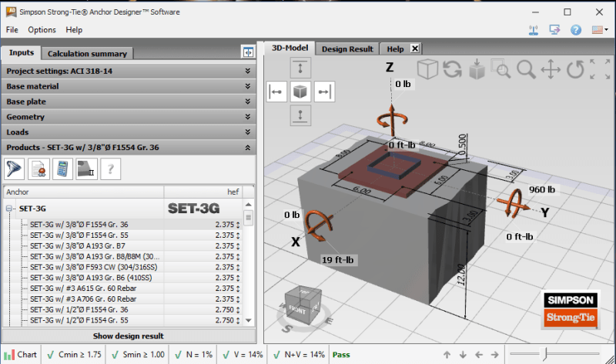Screen dimensions: 616x364
Task: Expand the Base plate section
Action: 129,102
